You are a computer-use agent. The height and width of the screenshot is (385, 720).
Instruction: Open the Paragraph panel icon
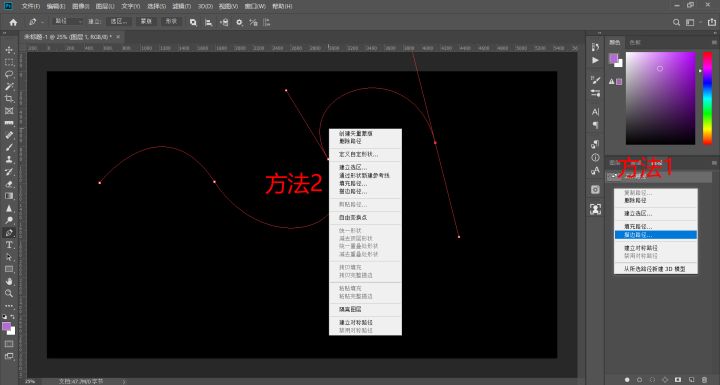coord(596,125)
